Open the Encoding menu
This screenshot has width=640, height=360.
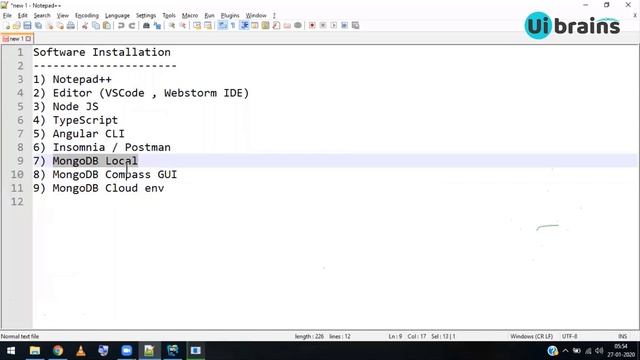pyautogui.click(x=87, y=15)
